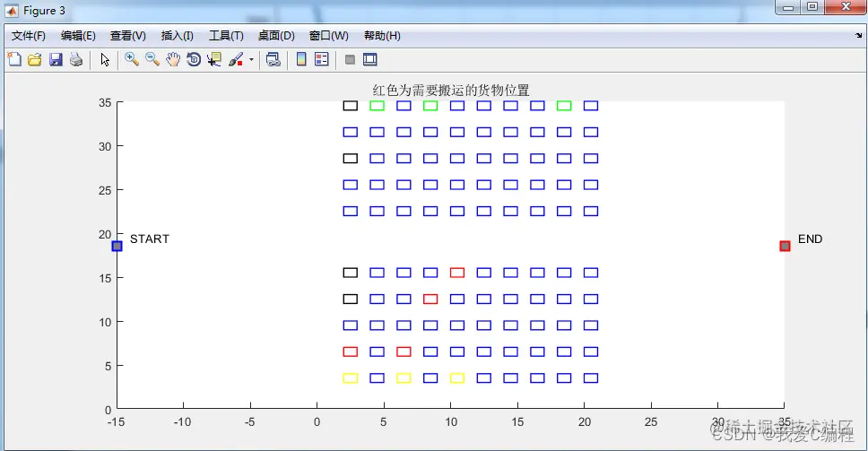Insert a Legend via toolbar icon
Screen dimensions: 868x451
[x=322, y=59]
